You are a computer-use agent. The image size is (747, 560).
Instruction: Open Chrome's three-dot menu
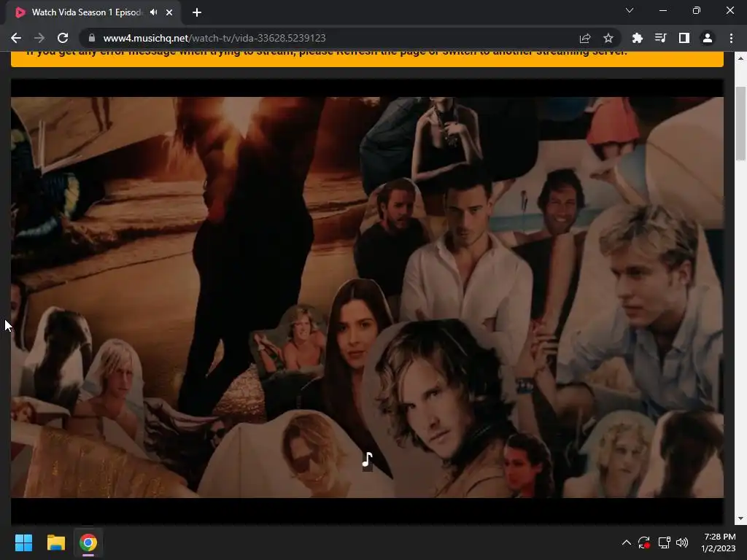point(731,38)
